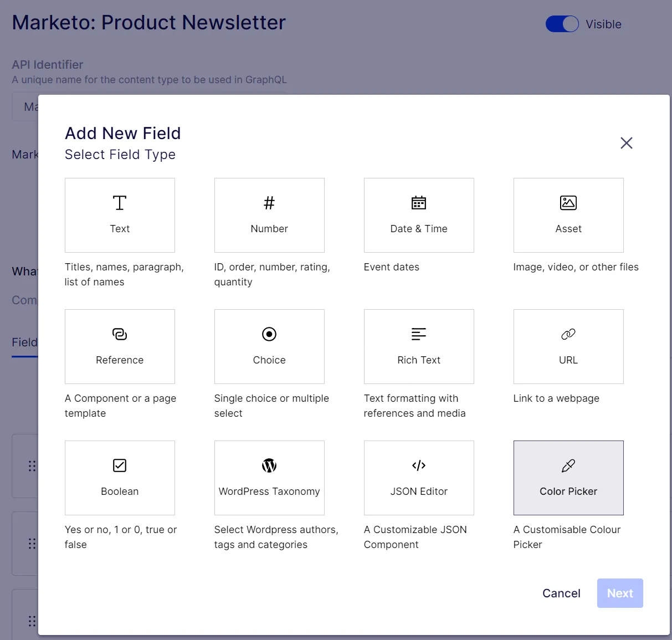
Task: Click the 'Select Field Type' subtitle
Action: [x=120, y=155]
